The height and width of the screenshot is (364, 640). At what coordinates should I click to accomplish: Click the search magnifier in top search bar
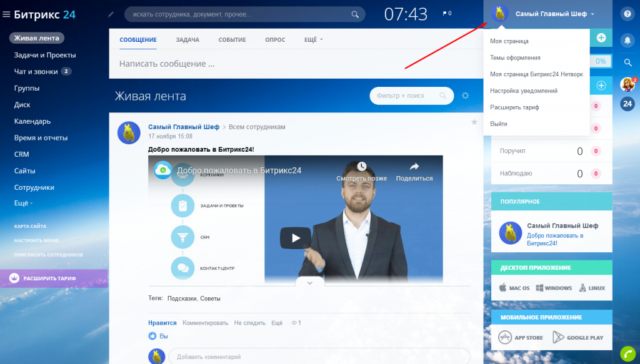(x=355, y=14)
